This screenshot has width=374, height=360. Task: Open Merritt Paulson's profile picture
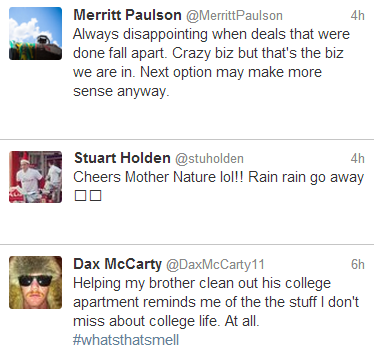coord(35,33)
